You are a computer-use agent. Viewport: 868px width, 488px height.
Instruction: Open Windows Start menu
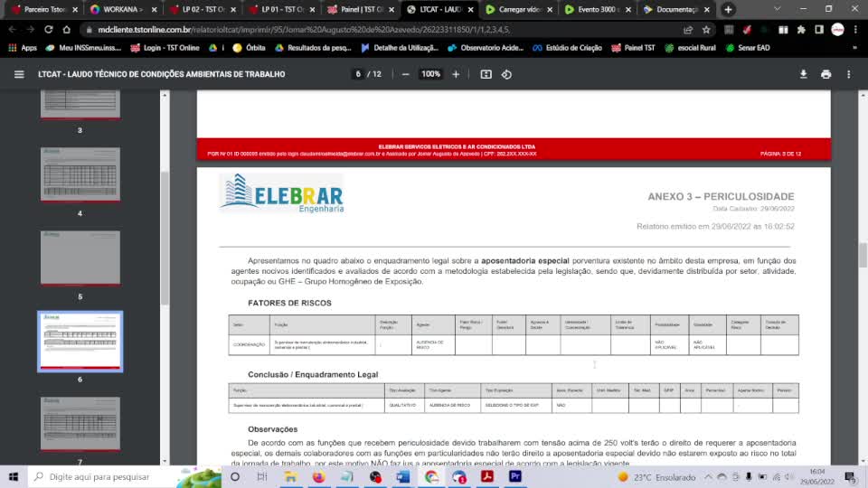[x=14, y=476]
